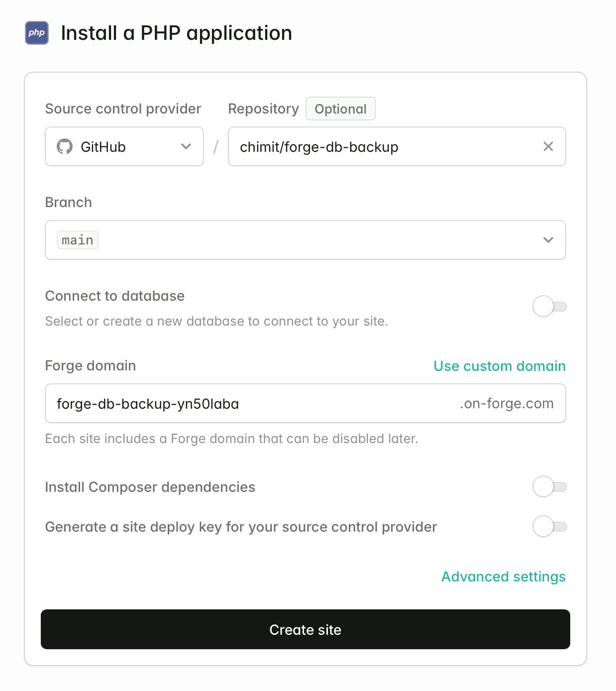Click the branch dropdown chevron
This screenshot has width=616, height=691.
coord(548,240)
